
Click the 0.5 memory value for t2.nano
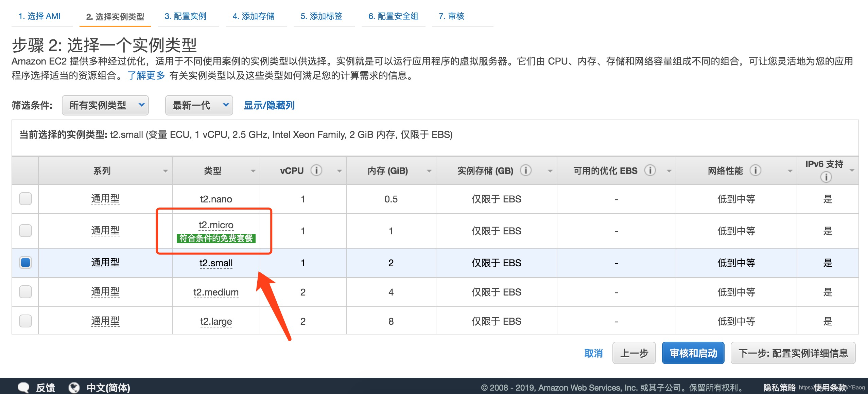pyautogui.click(x=391, y=199)
